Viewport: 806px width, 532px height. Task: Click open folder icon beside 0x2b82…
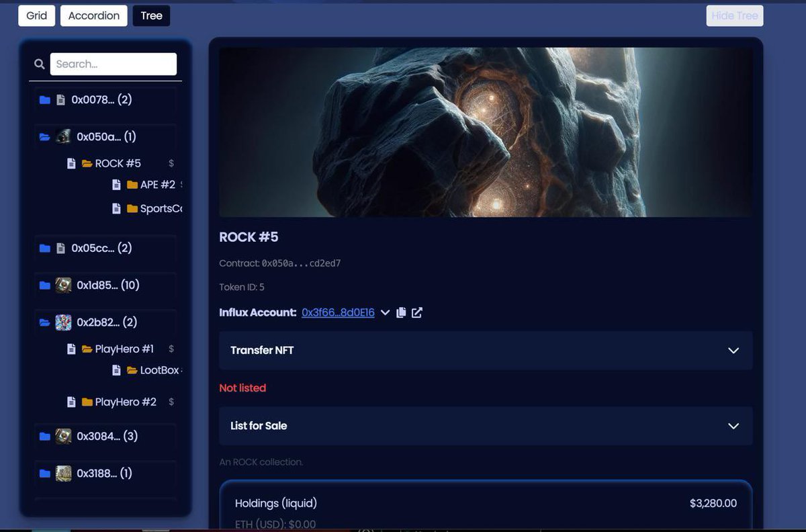coord(45,322)
